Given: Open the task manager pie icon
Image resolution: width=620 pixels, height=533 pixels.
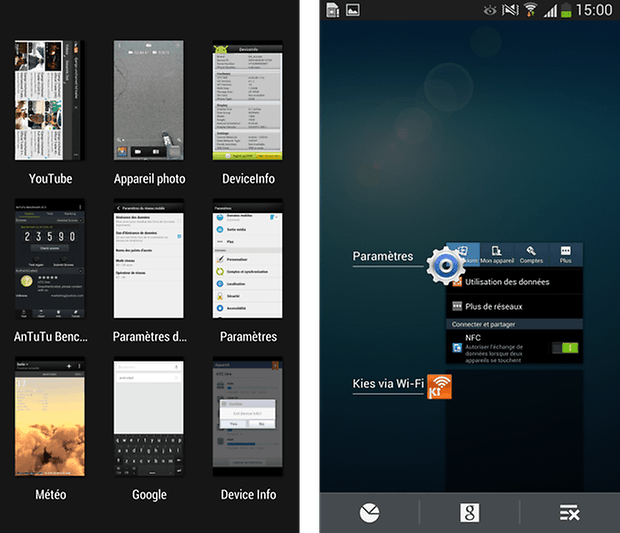Looking at the screenshot, I should point(369,513).
